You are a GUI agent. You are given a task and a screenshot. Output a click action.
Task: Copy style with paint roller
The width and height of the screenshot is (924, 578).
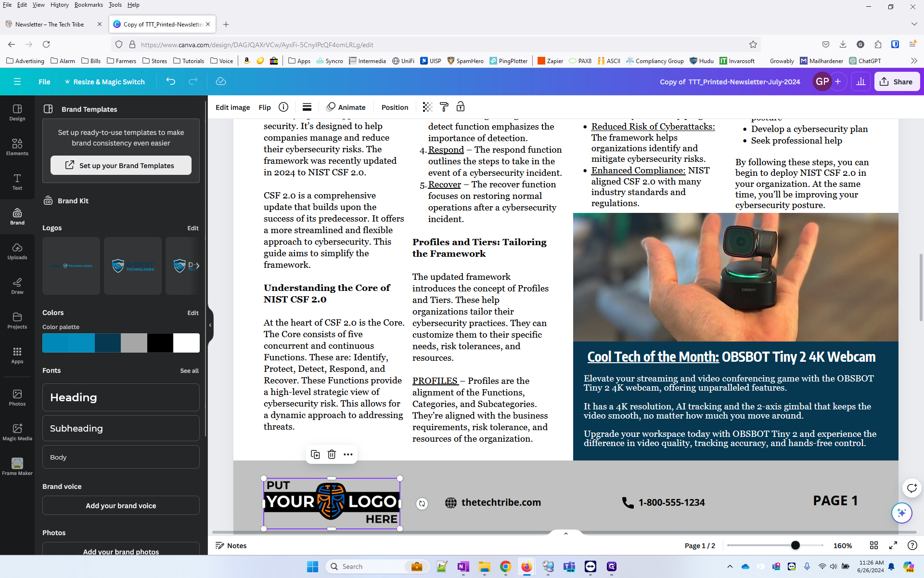coord(444,107)
